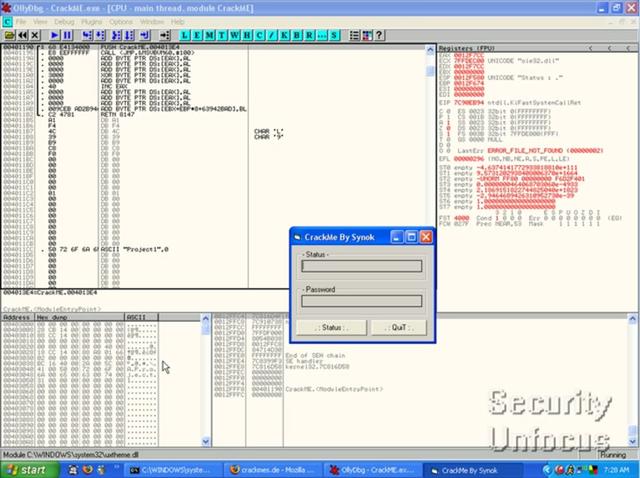Close the debugged program with the X icon

click(x=35, y=36)
